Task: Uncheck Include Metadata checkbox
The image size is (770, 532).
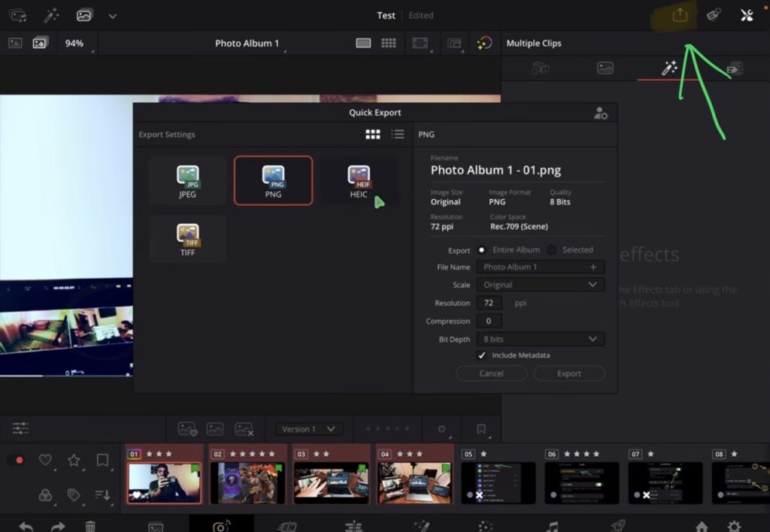Action: [481, 355]
